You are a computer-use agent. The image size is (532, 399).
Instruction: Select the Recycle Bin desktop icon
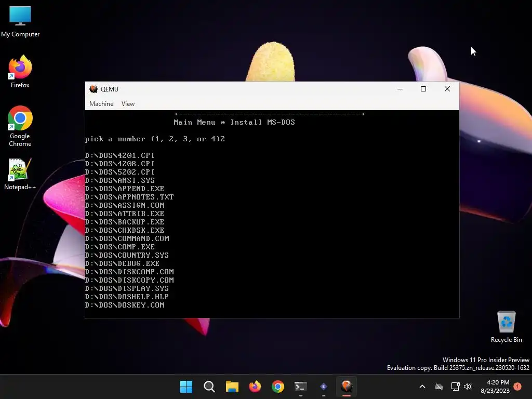506,327
